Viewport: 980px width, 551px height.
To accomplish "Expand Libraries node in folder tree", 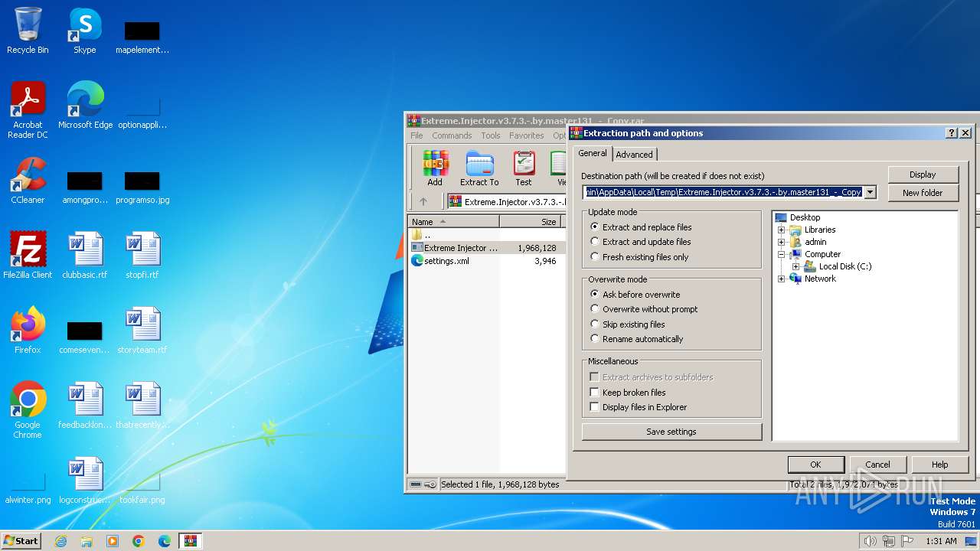I will tap(782, 230).
